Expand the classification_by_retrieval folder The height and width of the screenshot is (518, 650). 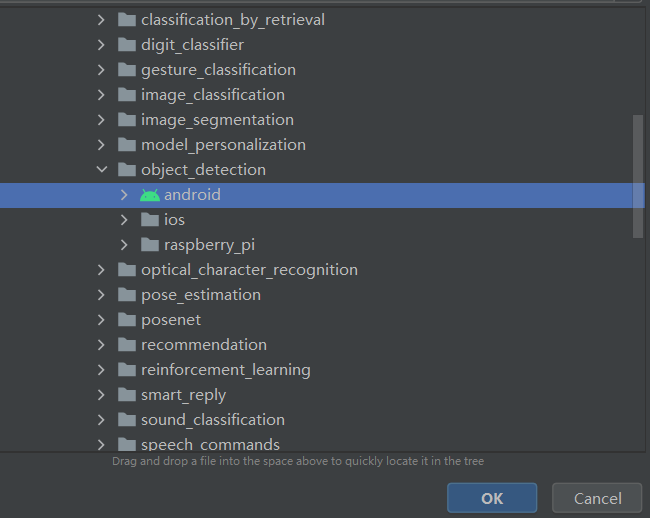pyautogui.click(x=101, y=20)
